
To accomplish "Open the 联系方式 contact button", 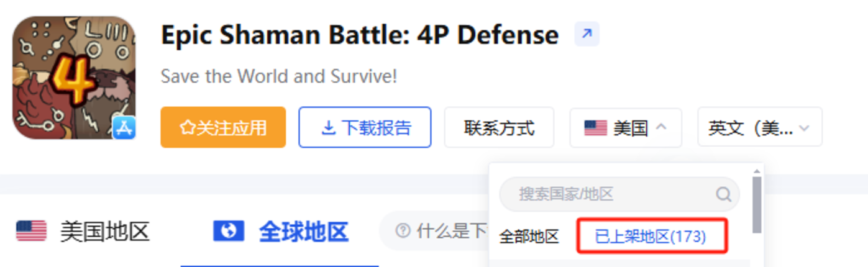I will [x=499, y=128].
